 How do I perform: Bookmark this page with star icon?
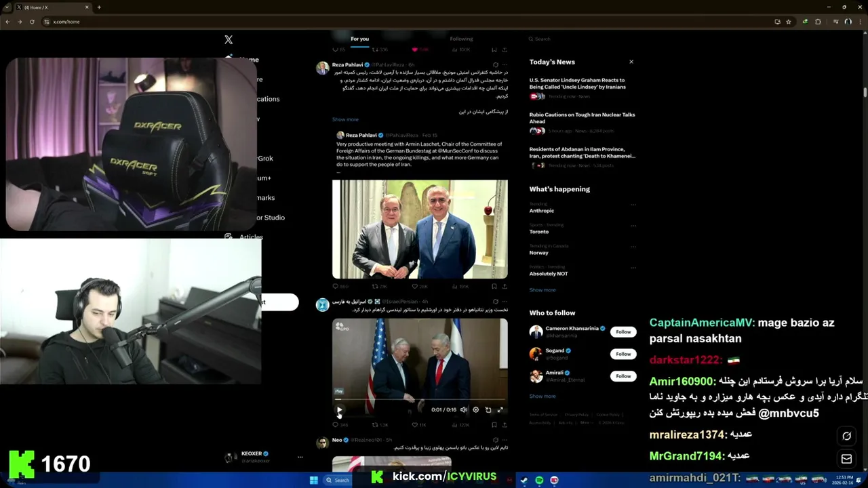(789, 22)
